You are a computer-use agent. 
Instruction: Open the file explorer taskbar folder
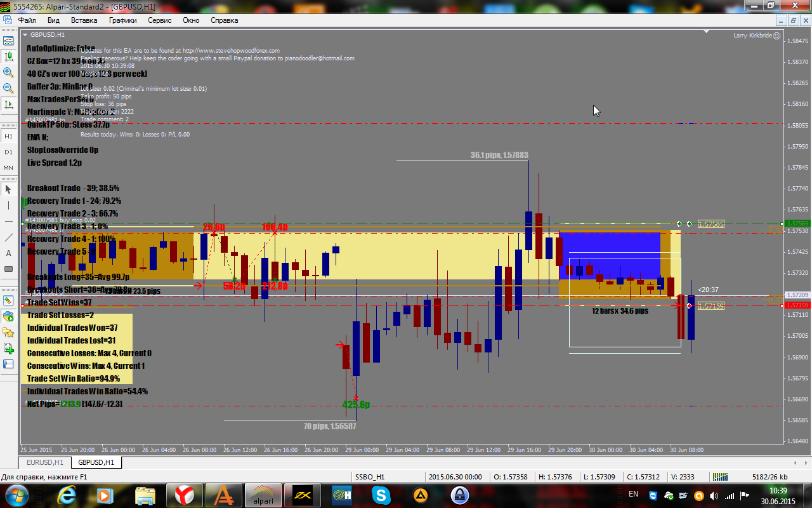[x=145, y=494]
